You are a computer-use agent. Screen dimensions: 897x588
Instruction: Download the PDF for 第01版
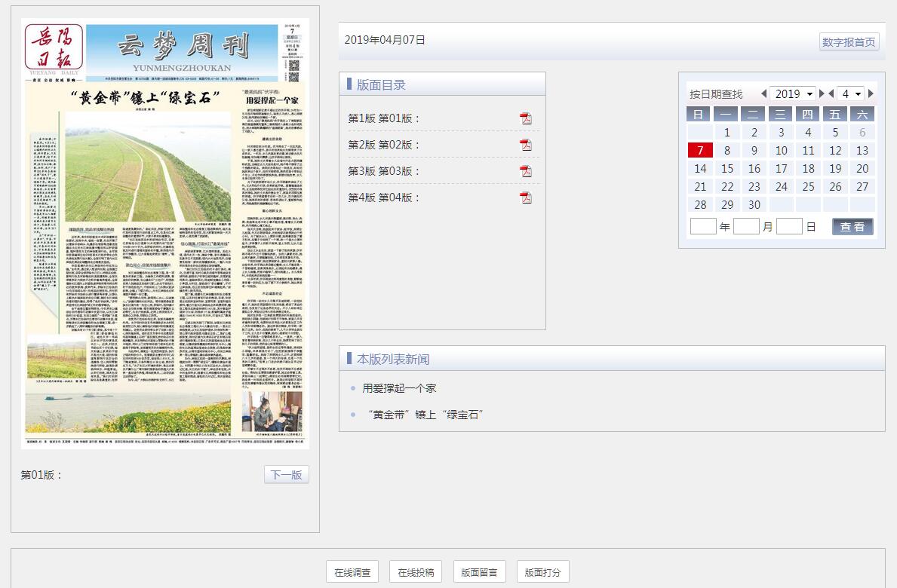point(526,118)
